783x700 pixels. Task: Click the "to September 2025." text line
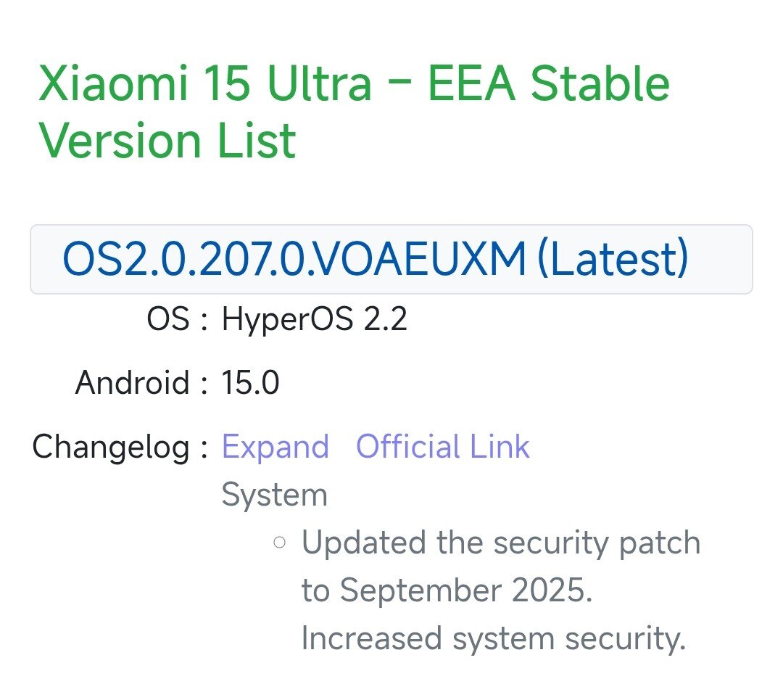click(x=447, y=590)
